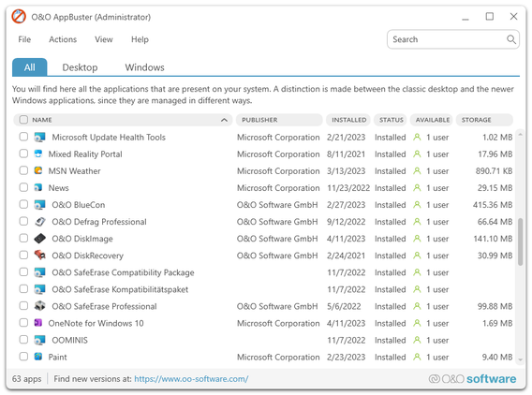Toggle the sort arrow in the Name column
532x395 pixels.
224,120
